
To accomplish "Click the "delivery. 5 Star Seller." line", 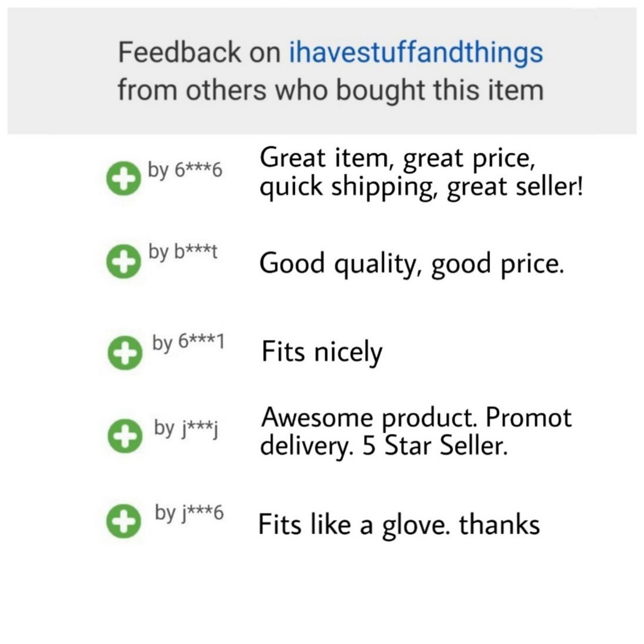I will click(384, 446).
